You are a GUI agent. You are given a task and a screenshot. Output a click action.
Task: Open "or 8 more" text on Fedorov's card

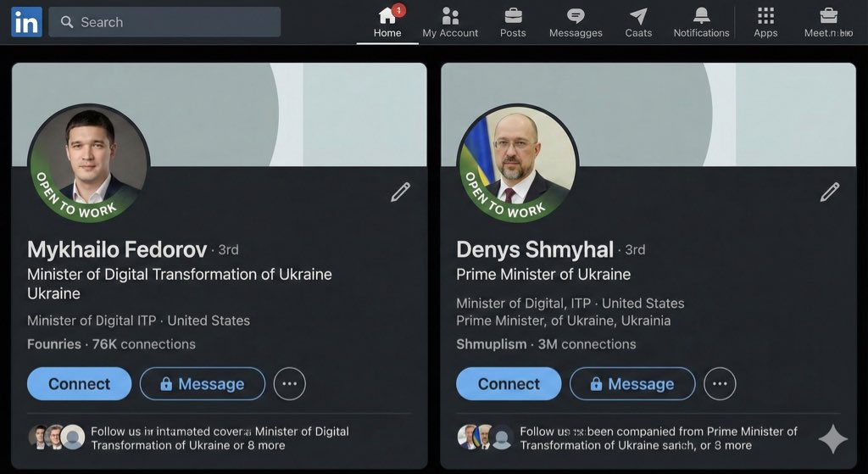259,445
